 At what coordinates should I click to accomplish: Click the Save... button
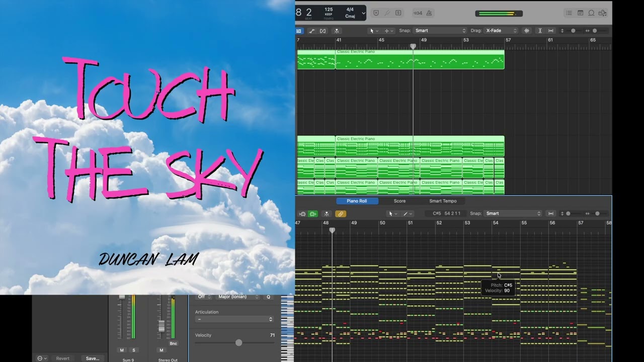(93, 358)
